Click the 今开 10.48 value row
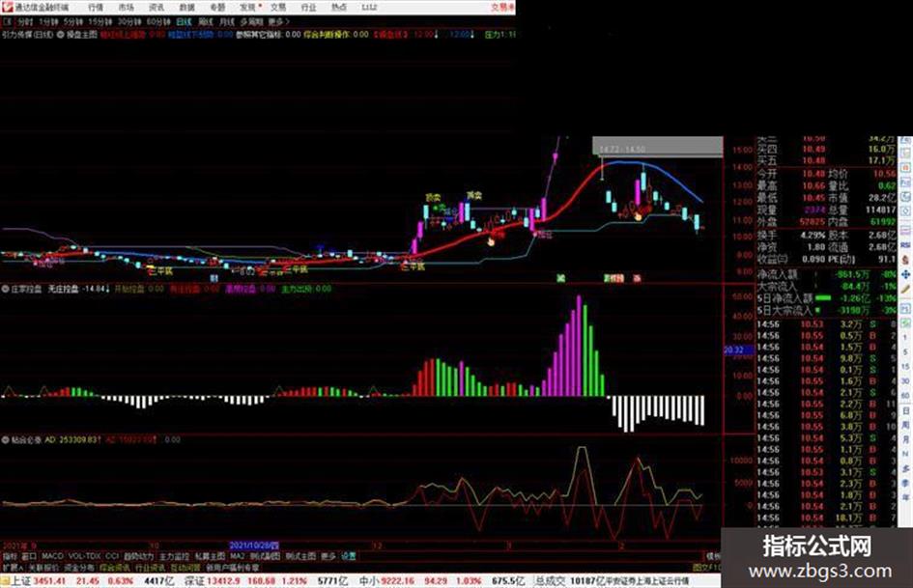 tap(790, 174)
